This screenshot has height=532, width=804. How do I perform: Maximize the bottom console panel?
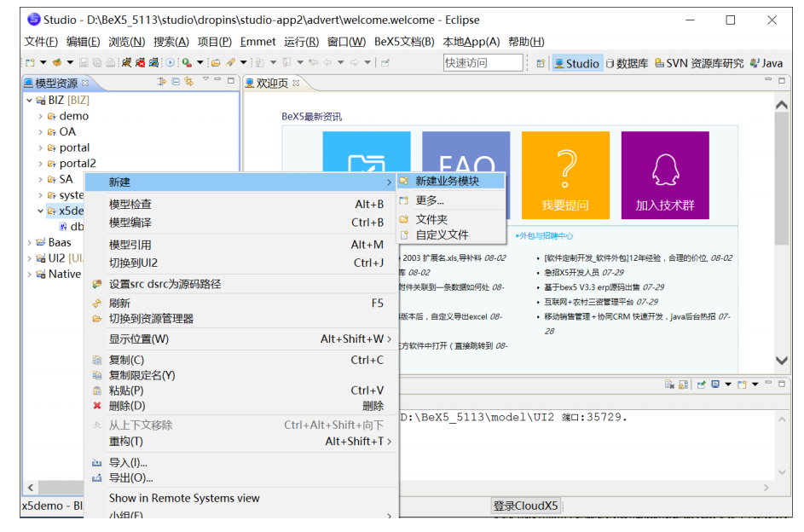click(x=782, y=384)
